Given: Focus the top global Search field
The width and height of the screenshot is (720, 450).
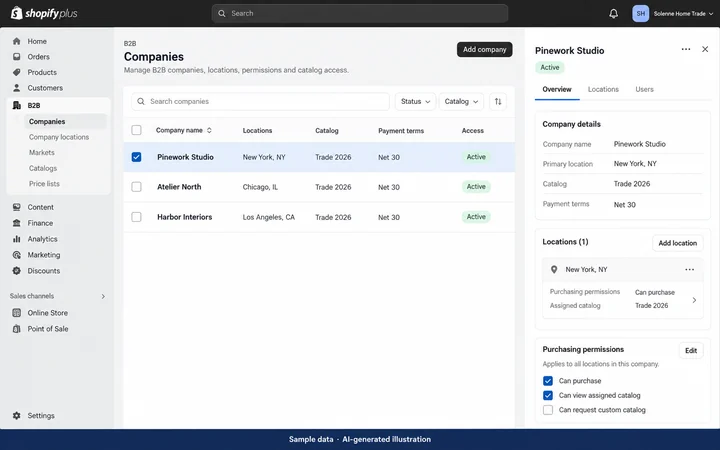Looking at the screenshot, I should 360,13.
